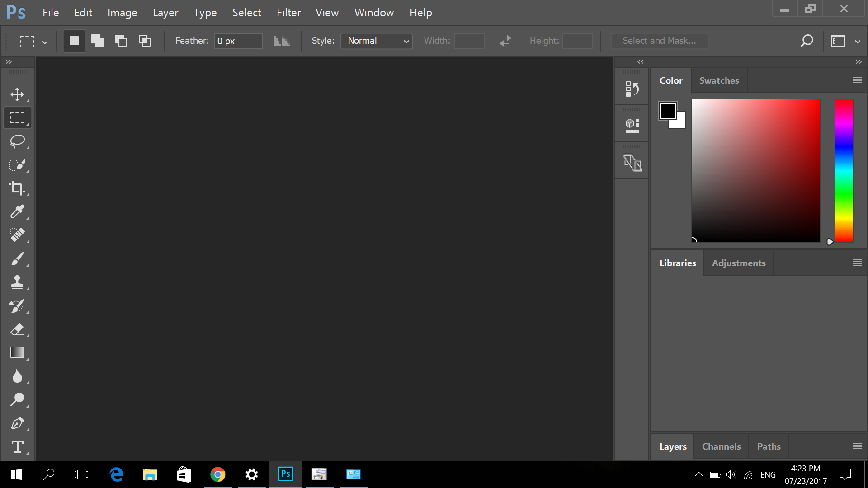Toggle Intersect with selection mode
This screenshot has height=488, width=868.
[144, 41]
